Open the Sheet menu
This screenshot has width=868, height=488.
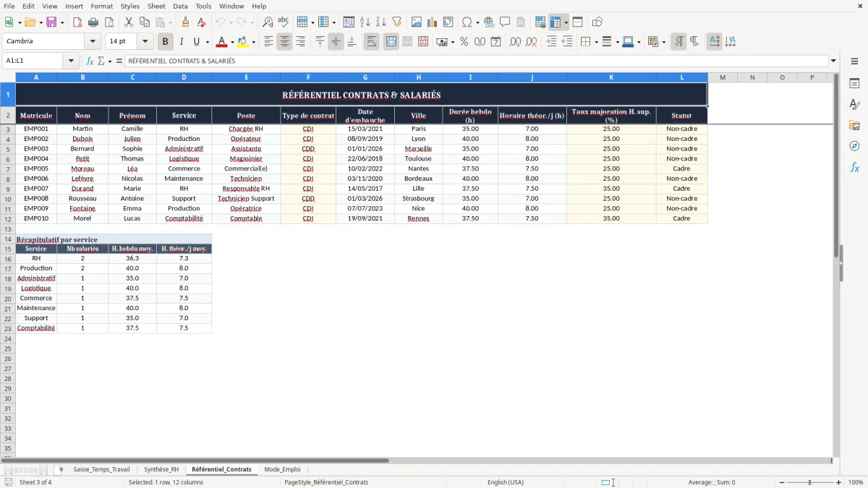pyautogui.click(x=156, y=6)
